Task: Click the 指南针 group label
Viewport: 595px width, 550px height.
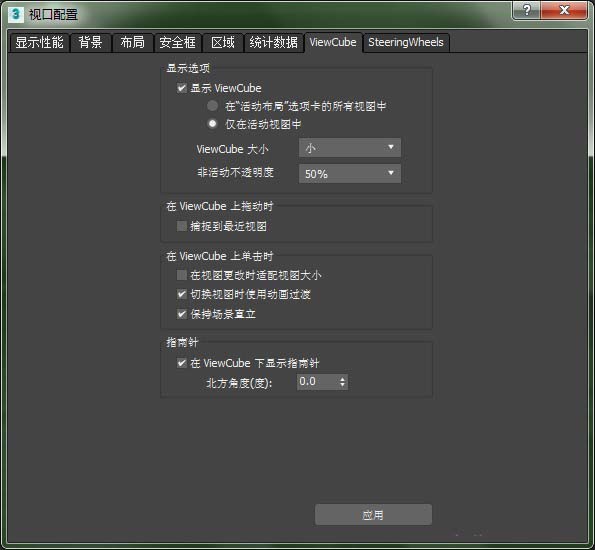Action: (x=182, y=342)
